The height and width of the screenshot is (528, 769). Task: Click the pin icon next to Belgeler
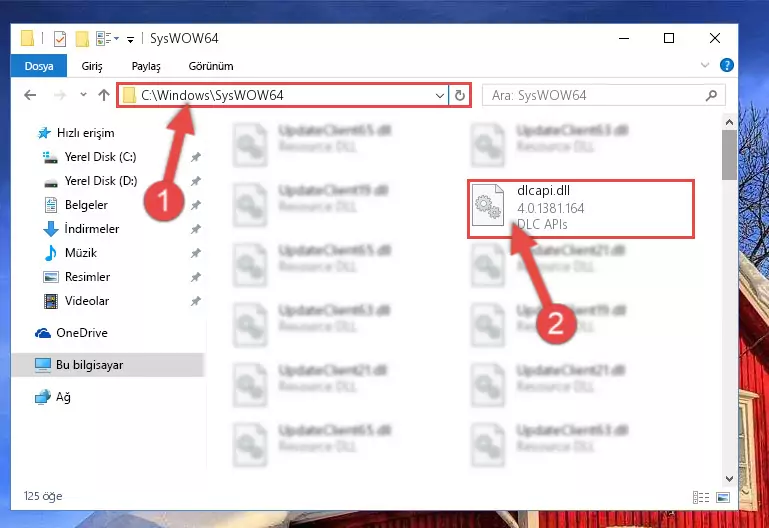pos(196,205)
